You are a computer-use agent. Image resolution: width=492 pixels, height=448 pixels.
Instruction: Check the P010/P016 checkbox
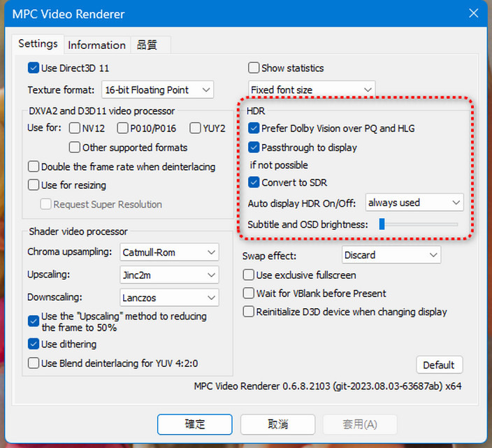122,128
